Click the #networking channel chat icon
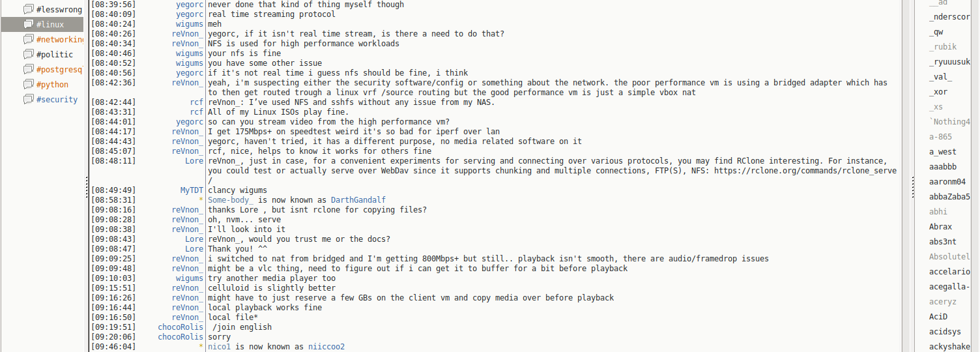The height and width of the screenshot is (352, 980). [28, 39]
